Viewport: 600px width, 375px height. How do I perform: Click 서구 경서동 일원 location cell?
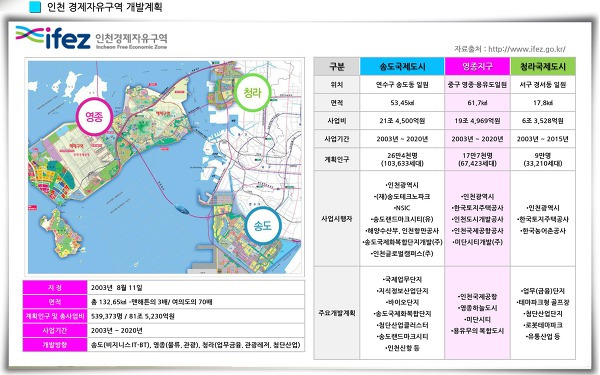543,85
